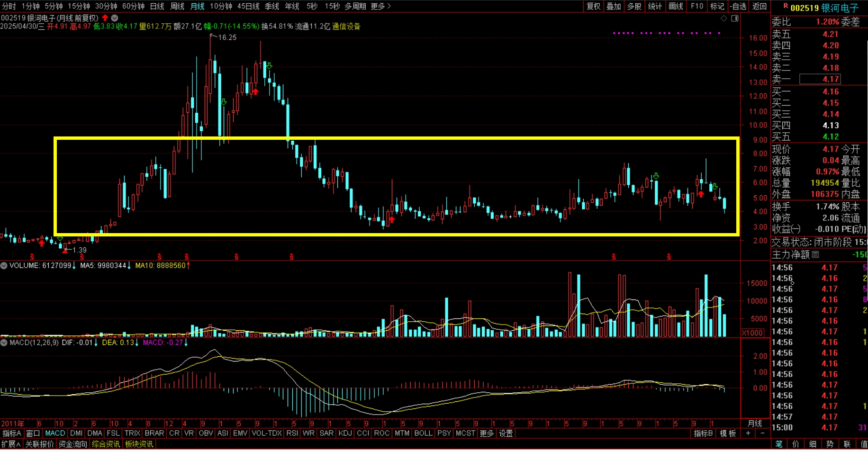Click the 通信设备 sector link
Image resolution: width=868 pixels, height=452 pixels.
tap(346, 27)
